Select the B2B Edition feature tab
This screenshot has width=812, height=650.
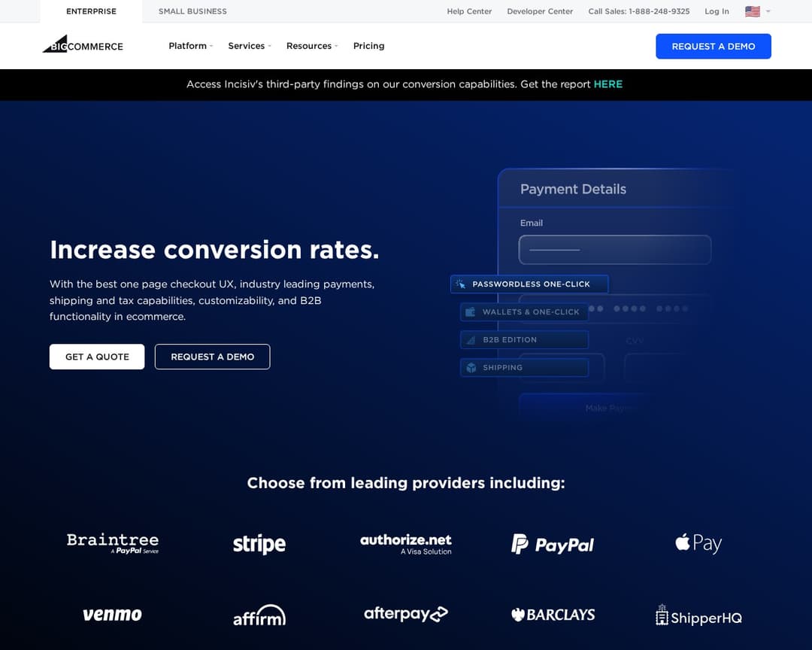click(x=524, y=340)
